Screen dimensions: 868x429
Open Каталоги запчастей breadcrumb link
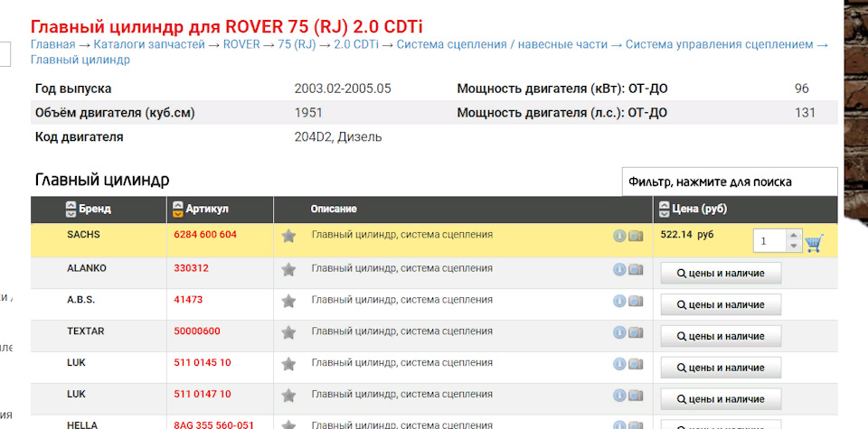[x=149, y=45]
